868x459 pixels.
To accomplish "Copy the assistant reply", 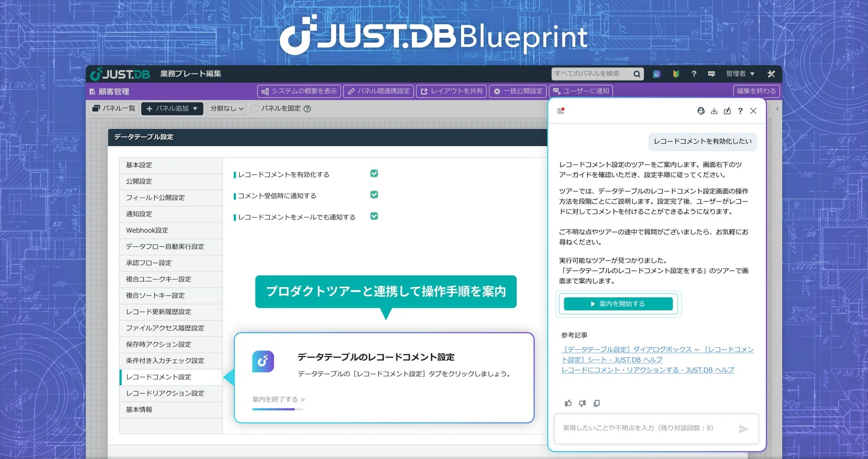I will pyautogui.click(x=596, y=403).
